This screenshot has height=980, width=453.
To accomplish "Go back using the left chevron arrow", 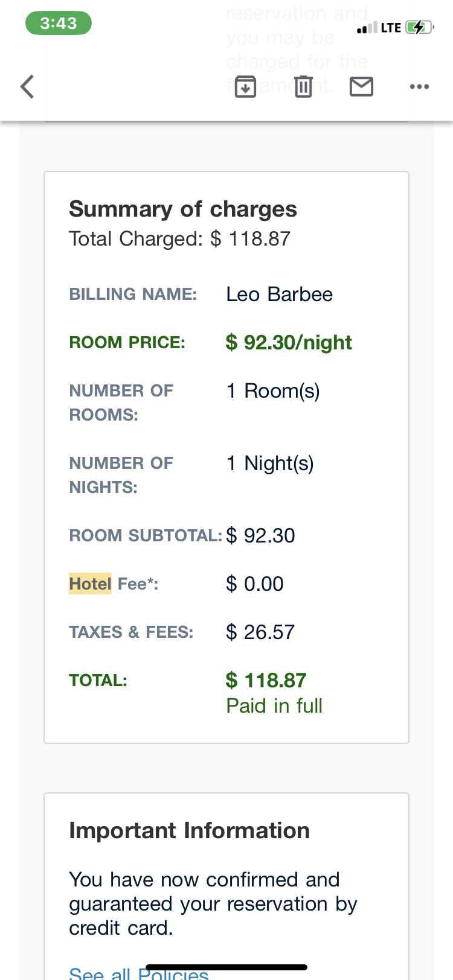I will pos(28,86).
